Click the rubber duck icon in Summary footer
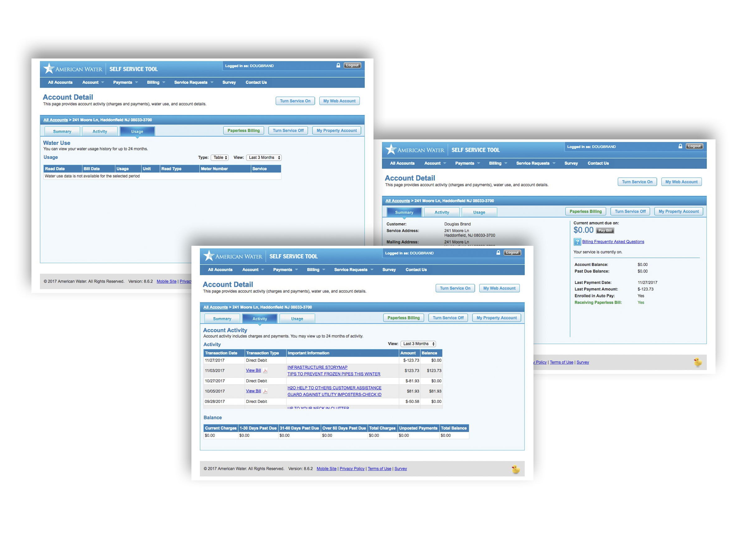Viewport: 747px width, 560px height. tap(698, 362)
